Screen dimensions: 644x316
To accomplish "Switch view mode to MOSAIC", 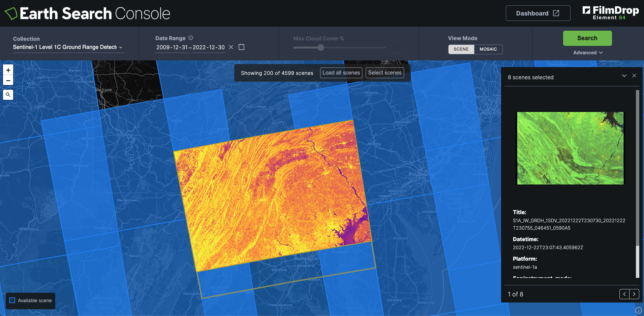I will click(488, 49).
